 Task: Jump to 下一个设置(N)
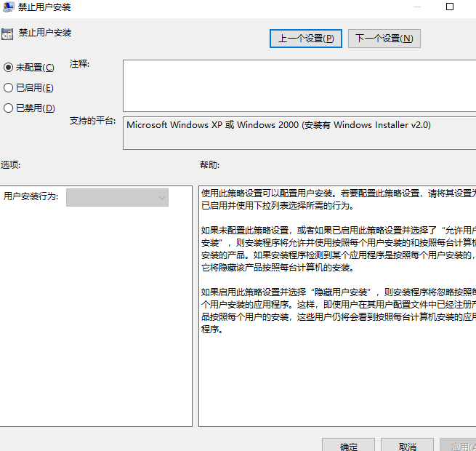point(384,39)
